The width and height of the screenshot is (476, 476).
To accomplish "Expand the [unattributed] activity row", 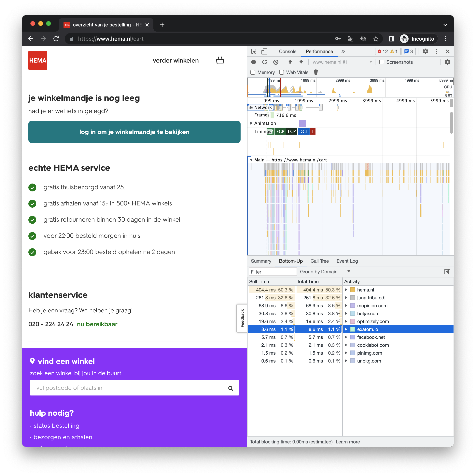I will (x=346, y=298).
